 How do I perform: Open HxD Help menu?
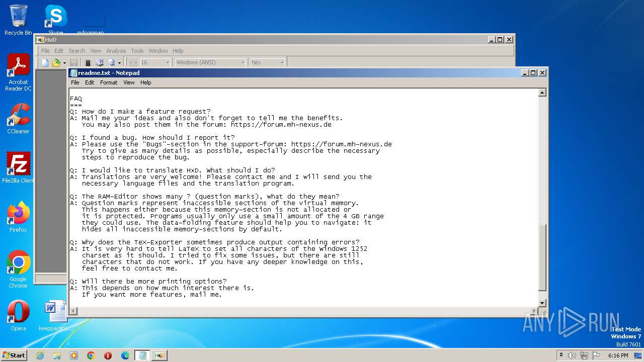coord(178,51)
